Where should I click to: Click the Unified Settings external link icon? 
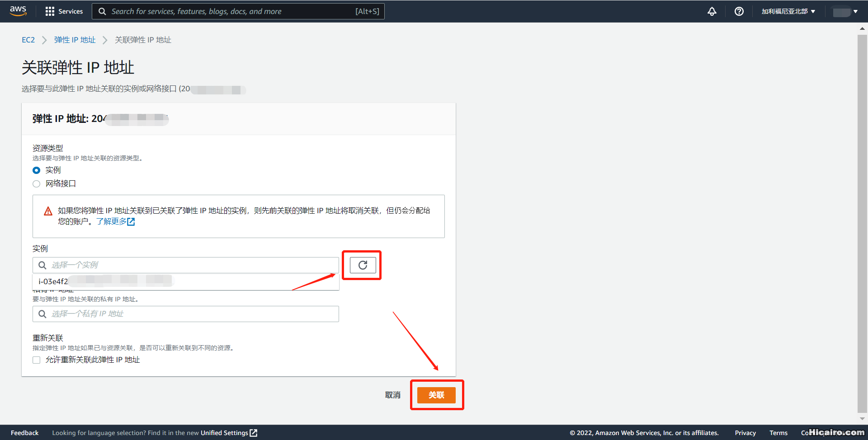click(x=253, y=433)
